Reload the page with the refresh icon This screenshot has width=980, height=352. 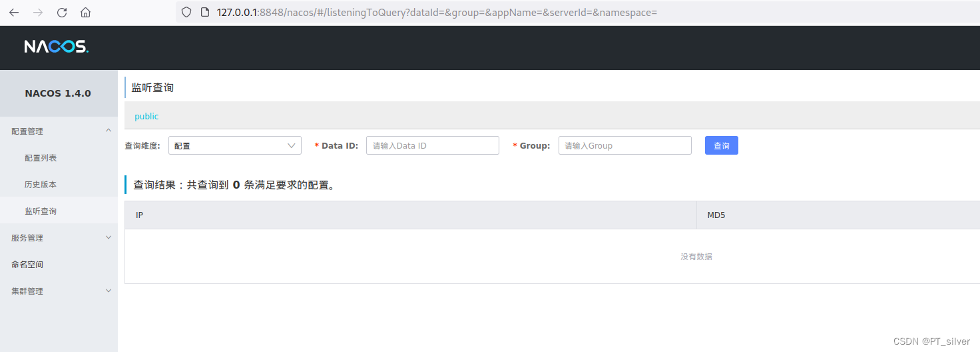point(62,12)
